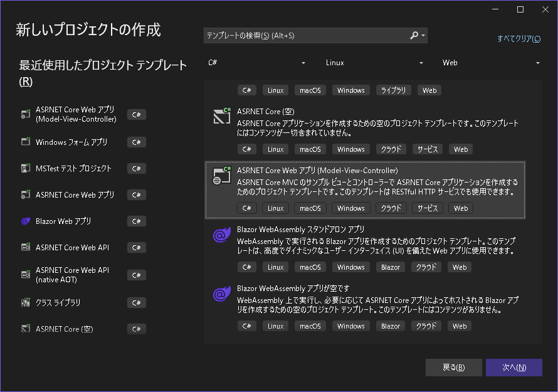Viewport: 558px width, 392px height.
Task: Click MSTest テスト プロジェクト icon
Action: [x=26, y=168]
